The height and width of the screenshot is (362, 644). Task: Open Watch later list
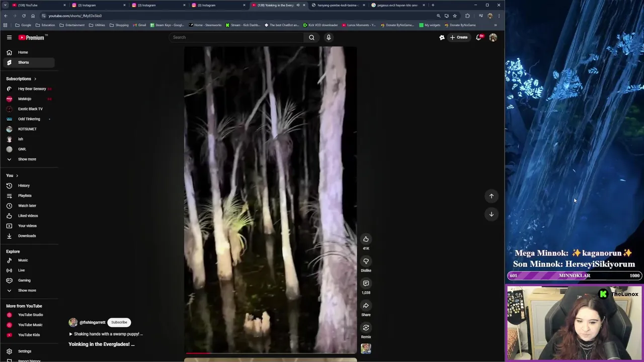pyautogui.click(x=29, y=206)
